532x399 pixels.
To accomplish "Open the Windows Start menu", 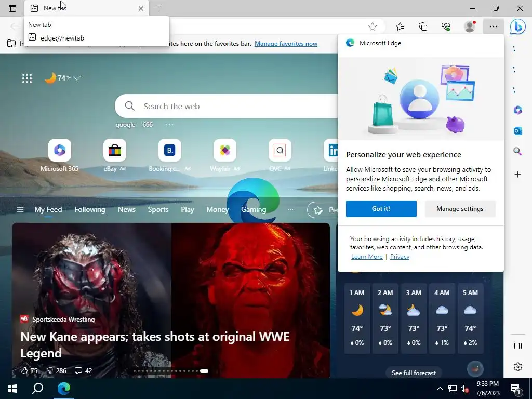I will [12, 389].
